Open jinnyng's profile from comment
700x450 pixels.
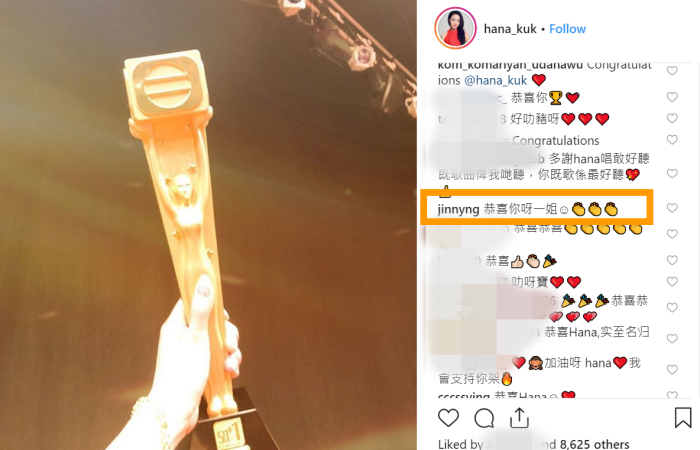pos(458,209)
